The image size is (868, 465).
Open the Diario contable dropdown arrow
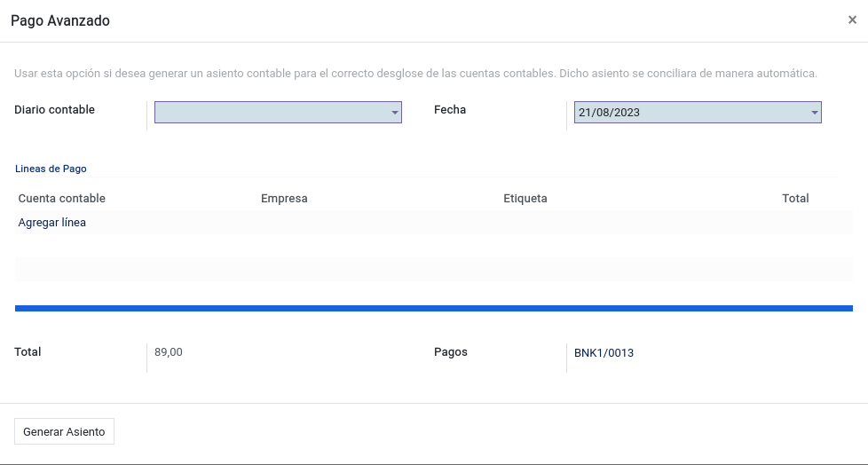point(395,113)
